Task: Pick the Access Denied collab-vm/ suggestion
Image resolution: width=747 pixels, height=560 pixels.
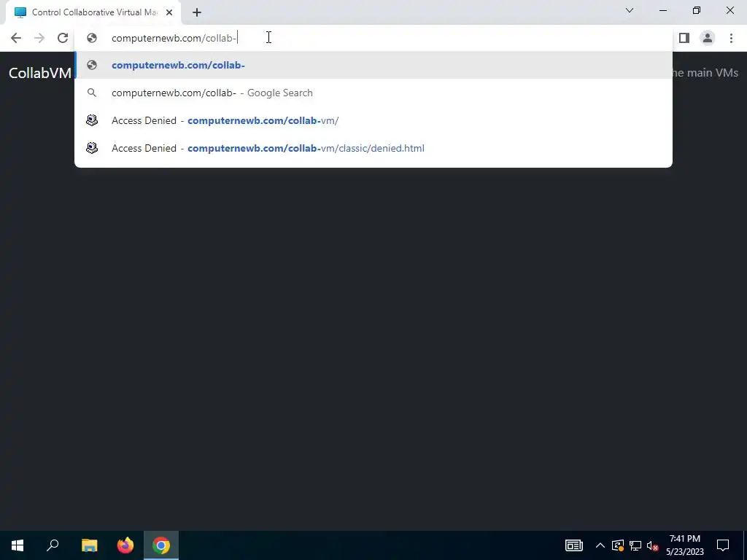Action: tap(374, 120)
